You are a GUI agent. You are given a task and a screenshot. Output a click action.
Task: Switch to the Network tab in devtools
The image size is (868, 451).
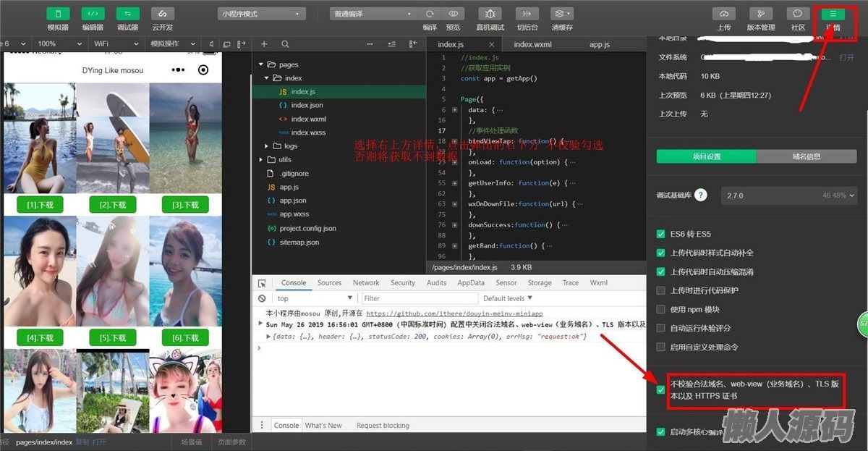point(366,283)
